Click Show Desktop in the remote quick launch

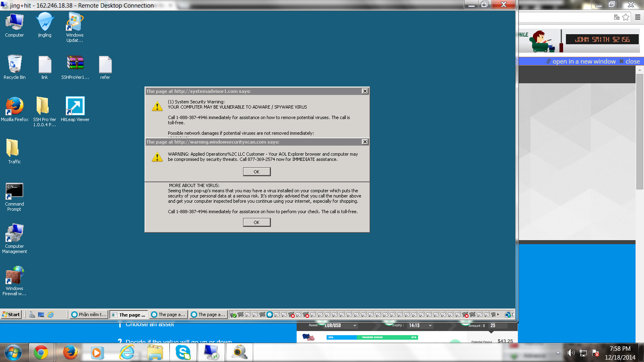41,315
